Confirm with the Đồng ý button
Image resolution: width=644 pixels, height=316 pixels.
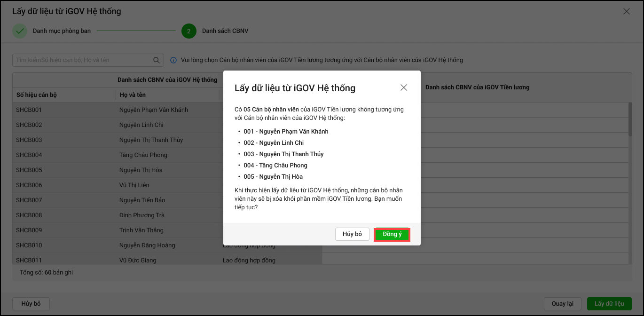(x=392, y=234)
